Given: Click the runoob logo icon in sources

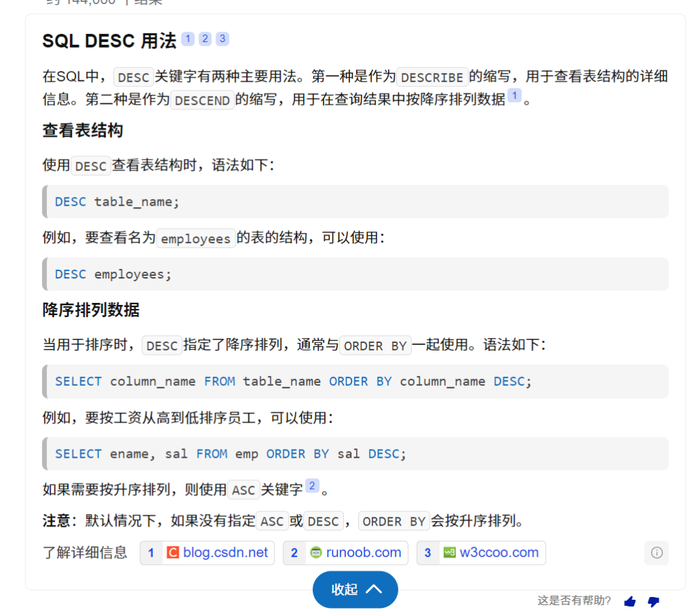Looking at the screenshot, I should [x=315, y=553].
